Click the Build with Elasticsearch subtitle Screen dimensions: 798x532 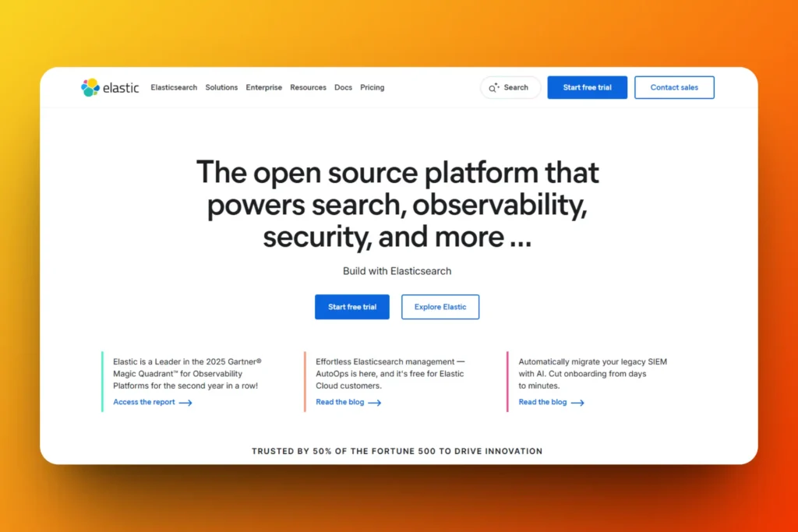pos(397,271)
